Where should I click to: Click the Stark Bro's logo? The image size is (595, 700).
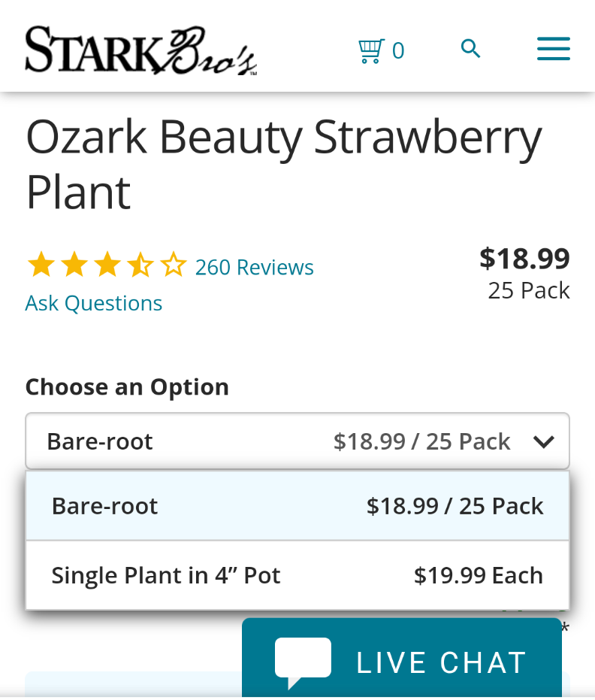click(141, 50)
